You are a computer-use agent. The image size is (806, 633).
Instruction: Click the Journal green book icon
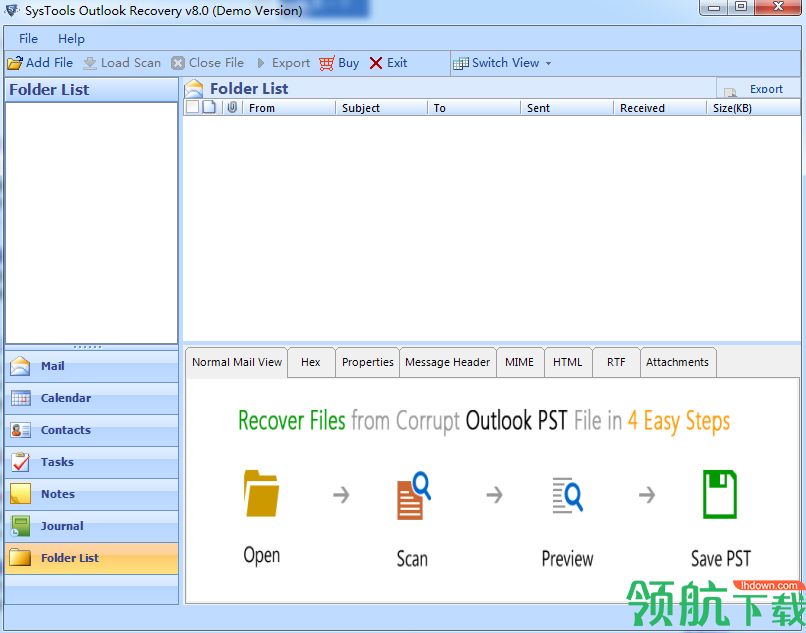pyautogui.click(x=20, y=526)
